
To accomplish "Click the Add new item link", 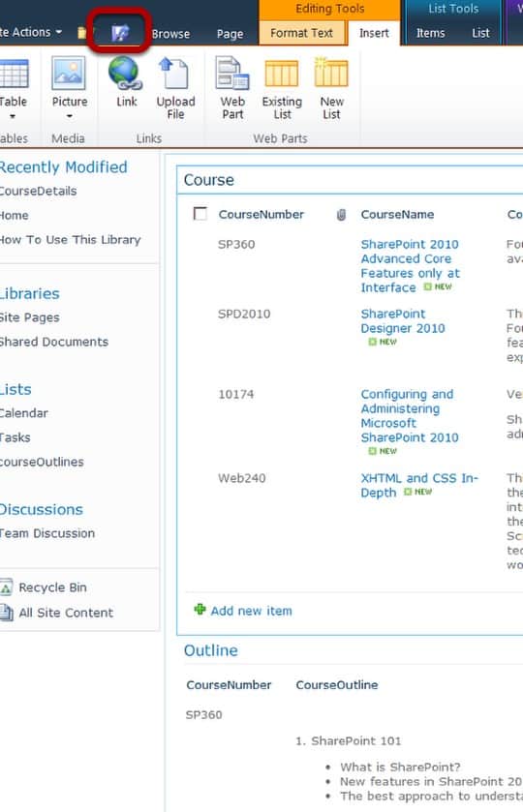I will pos(251,611).
